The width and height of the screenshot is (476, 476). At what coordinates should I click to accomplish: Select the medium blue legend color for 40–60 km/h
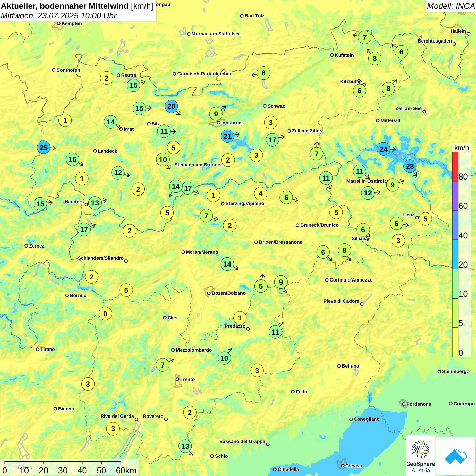pyautogui.click(x=455, y=225)
